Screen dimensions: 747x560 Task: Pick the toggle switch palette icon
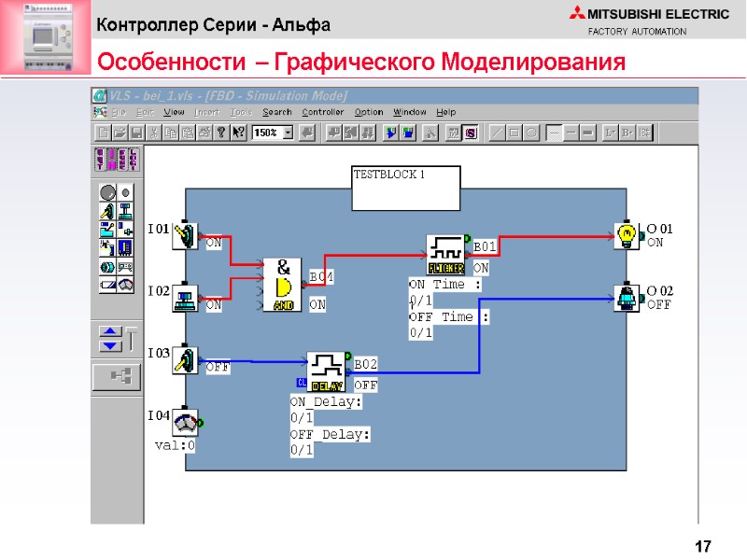click(107, 211)
